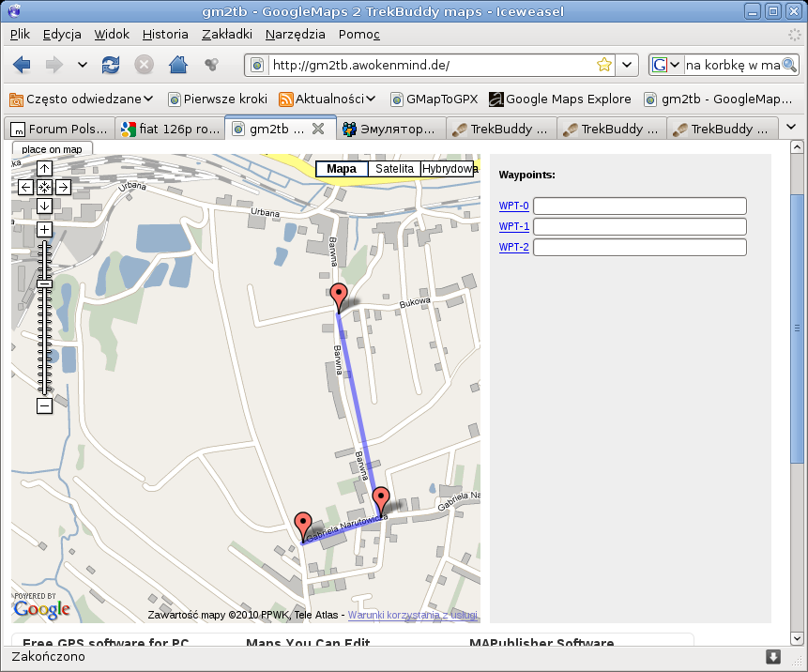Open the Historia menu
This screenshot has width=808, height=672.
coord(165,35)
